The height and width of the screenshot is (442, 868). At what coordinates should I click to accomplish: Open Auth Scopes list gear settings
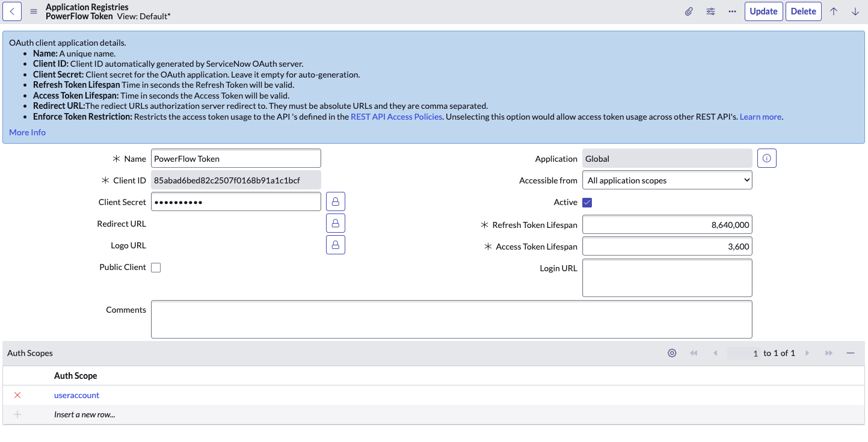pos(672,353)
